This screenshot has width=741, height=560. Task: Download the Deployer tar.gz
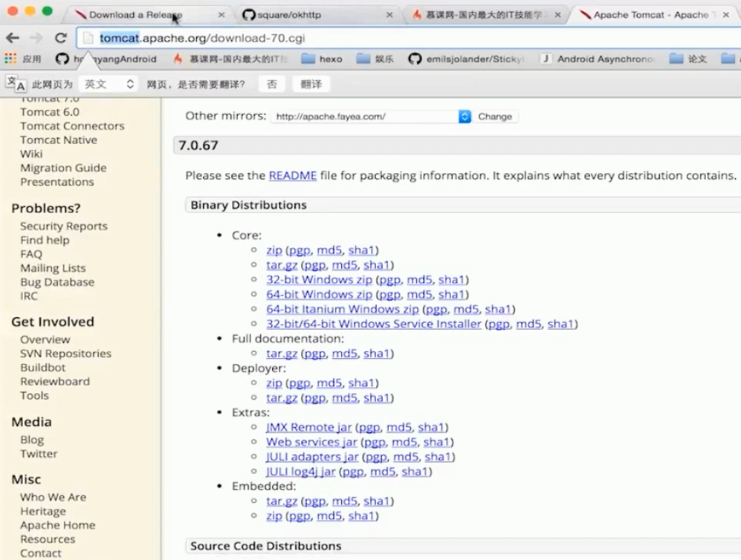click(x=281, y=398)
